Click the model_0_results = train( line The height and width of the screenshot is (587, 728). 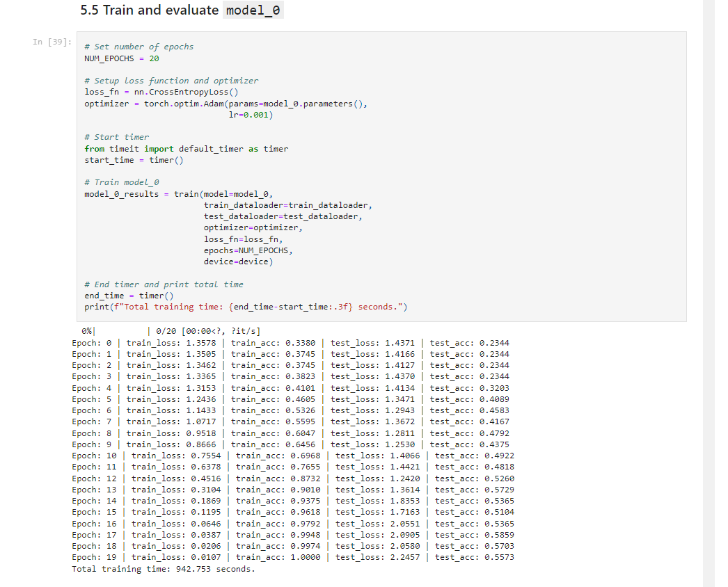[179, 194]
